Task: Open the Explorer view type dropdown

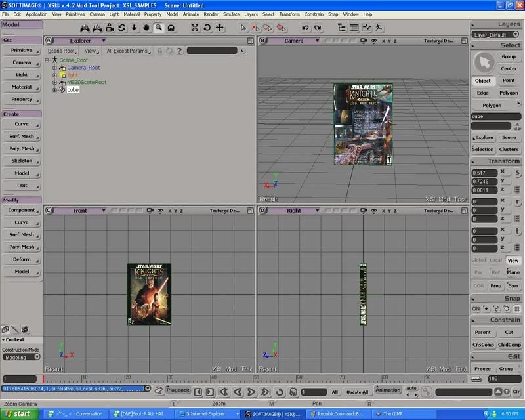Action: coord(104,41)
